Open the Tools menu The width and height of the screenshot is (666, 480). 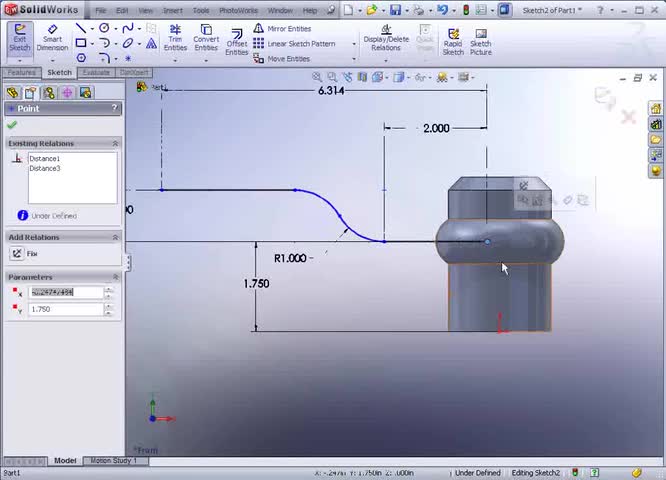pos(201,10)
